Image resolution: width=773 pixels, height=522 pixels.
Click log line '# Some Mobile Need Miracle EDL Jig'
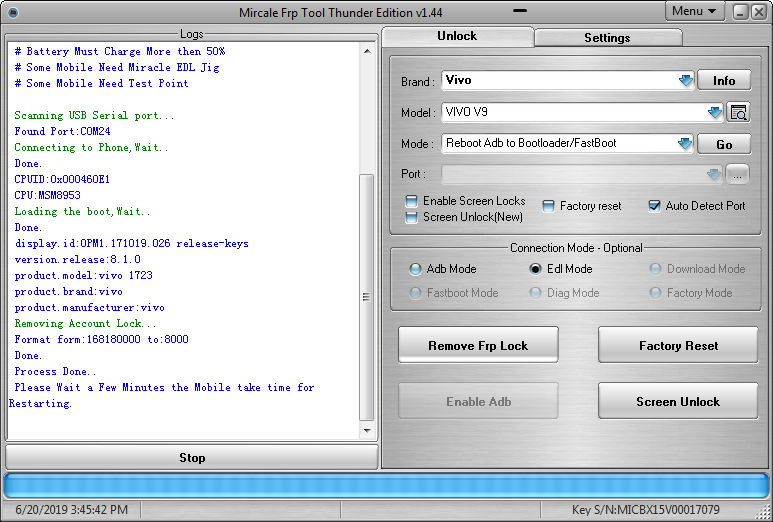point(117,68)
